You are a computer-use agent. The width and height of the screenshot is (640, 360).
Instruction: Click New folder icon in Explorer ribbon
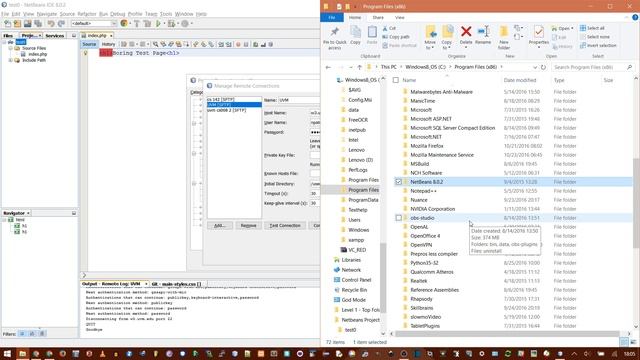pos(504,32)
